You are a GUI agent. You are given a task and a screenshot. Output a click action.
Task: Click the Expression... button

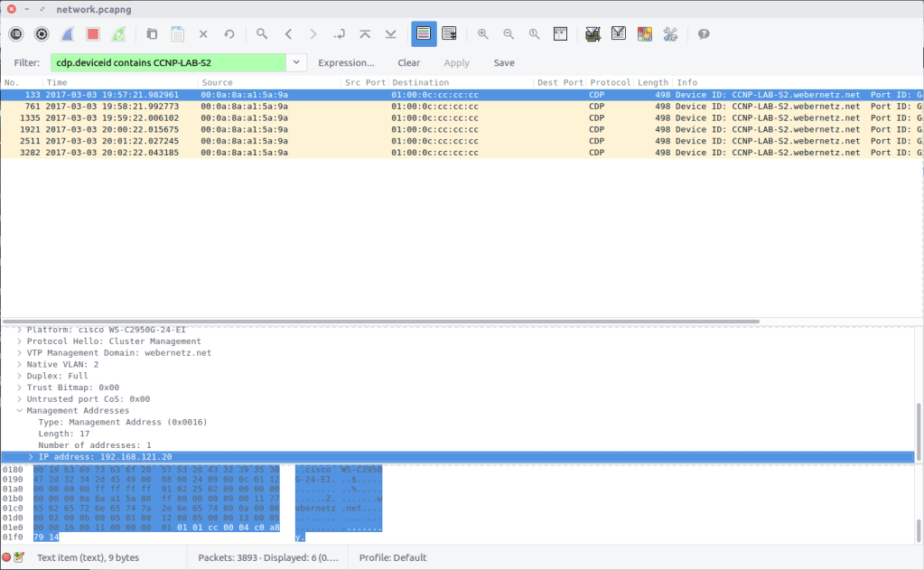[346, 63]
